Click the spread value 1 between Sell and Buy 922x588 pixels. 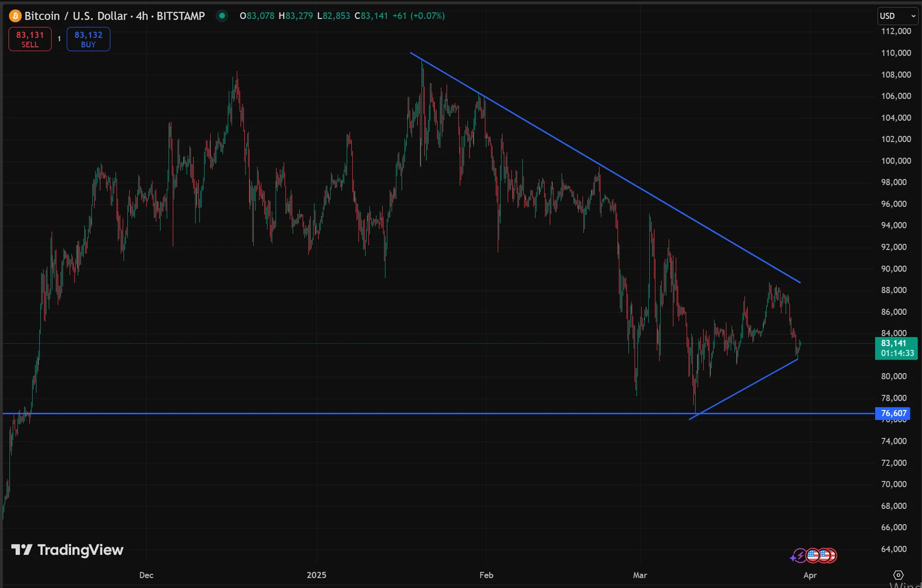point(59,39)
